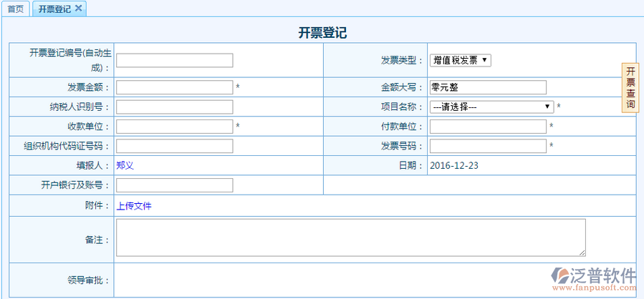Click the date value 2016-12-23

coord(454,166)
